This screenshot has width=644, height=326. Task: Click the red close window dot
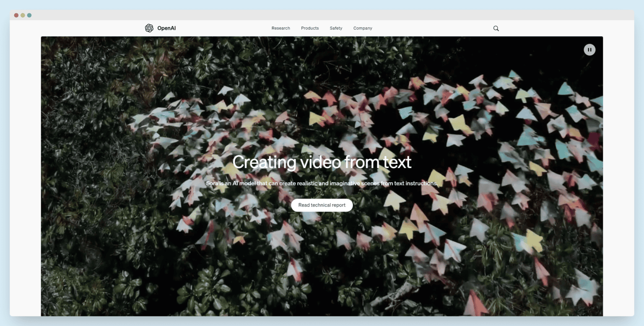pyautogui.click(x=16, y=16)
